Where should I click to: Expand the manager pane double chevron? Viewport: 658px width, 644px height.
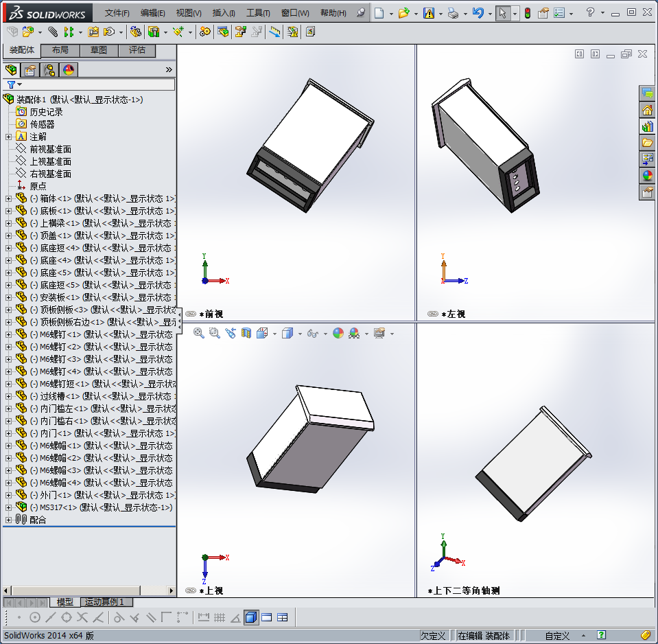(169, 70)
